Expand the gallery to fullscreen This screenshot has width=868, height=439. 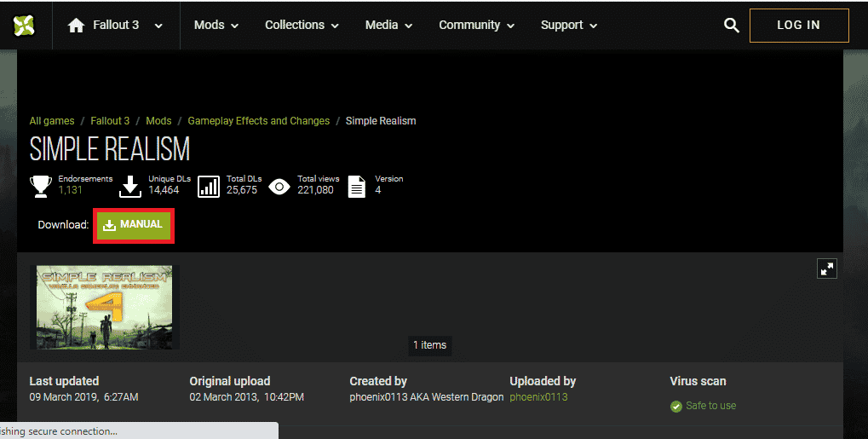point(827,269)
